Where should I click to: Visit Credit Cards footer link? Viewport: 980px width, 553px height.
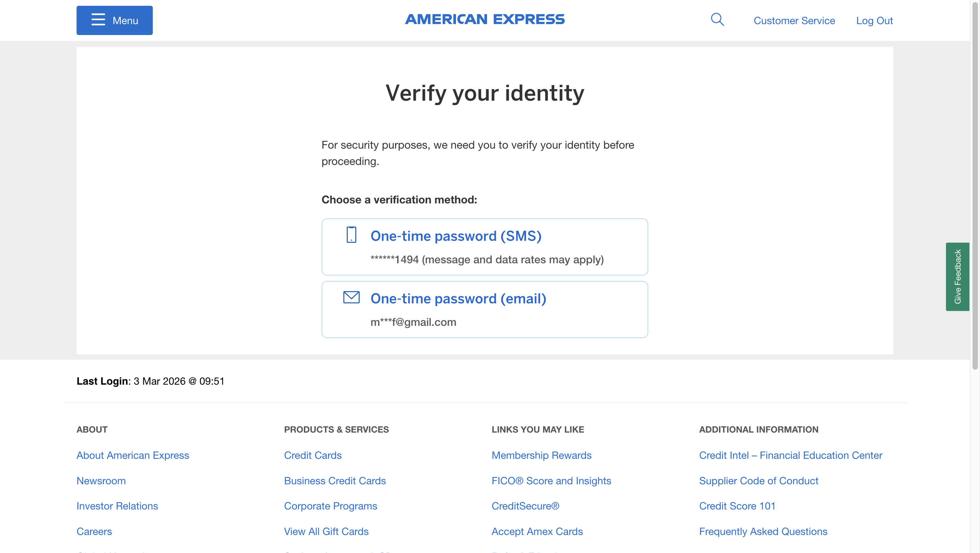(x=312, y=455)
